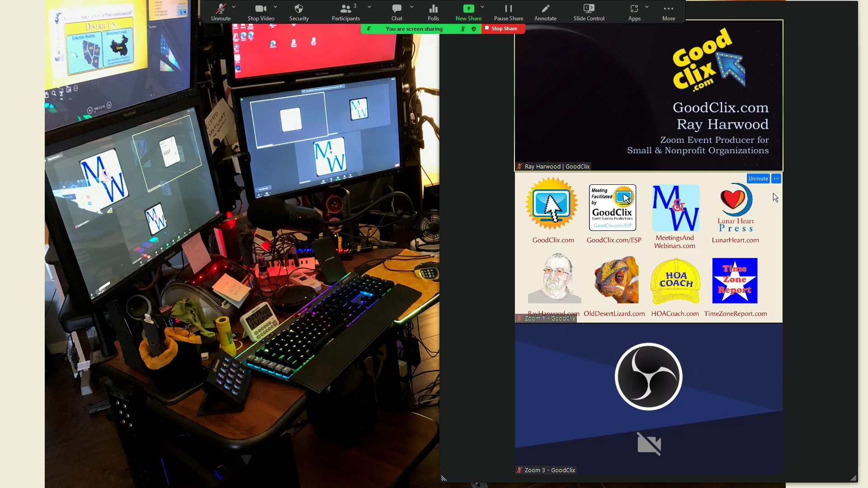Select the Zoom 3 - GoodClix video tile
Image resolution: width=868 pixels, height=488 pixels.
(x=648, y=398)
